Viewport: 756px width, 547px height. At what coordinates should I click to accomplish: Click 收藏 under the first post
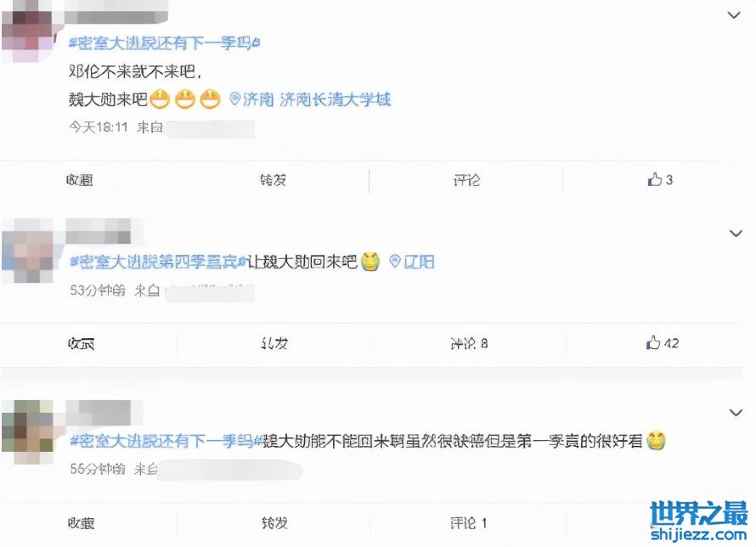[80, 180]
